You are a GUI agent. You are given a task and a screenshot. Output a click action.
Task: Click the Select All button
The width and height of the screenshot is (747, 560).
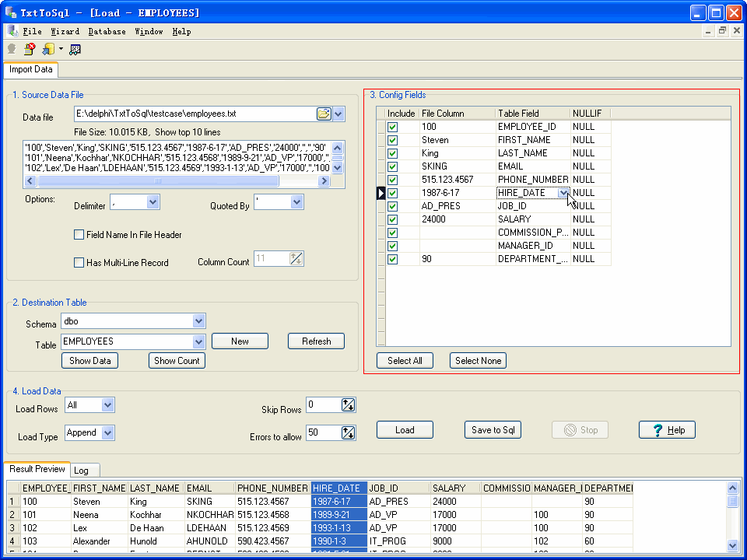click(x=405, y=360)
